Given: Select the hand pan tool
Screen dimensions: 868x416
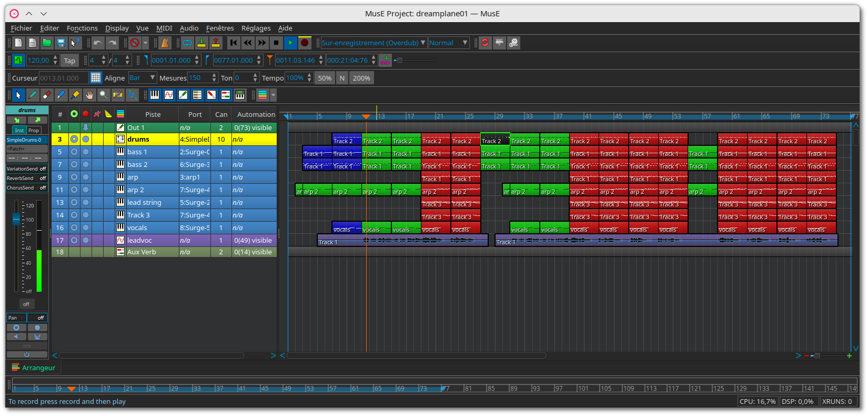Looking at the screenshot, I should click(89, 95).
